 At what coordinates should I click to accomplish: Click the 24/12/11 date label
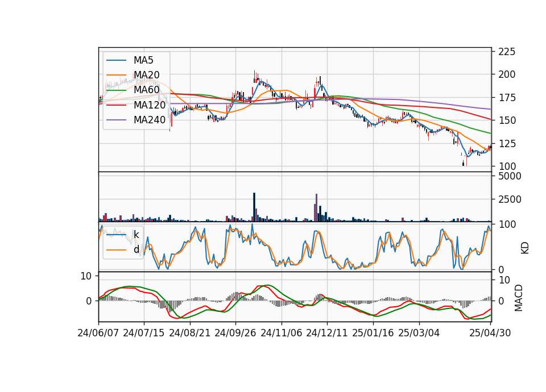pyautogui.click(x=327, y=333)
